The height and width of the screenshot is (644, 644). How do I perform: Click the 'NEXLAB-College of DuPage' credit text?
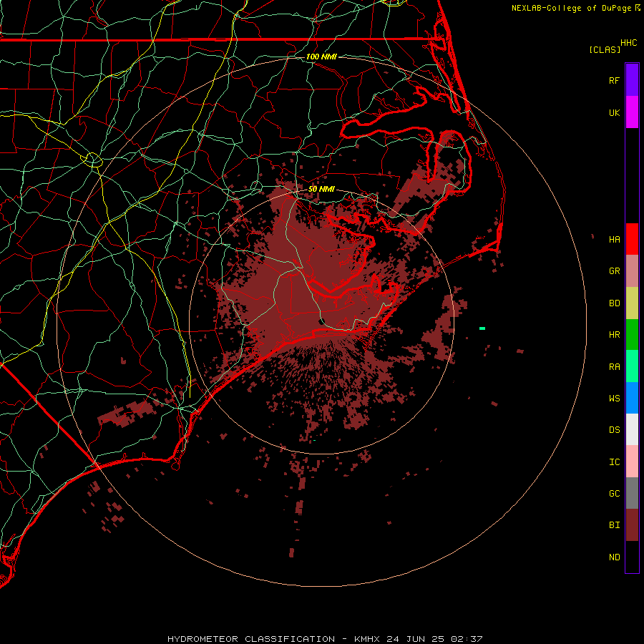pyautogui.click(x=571, y=8)
